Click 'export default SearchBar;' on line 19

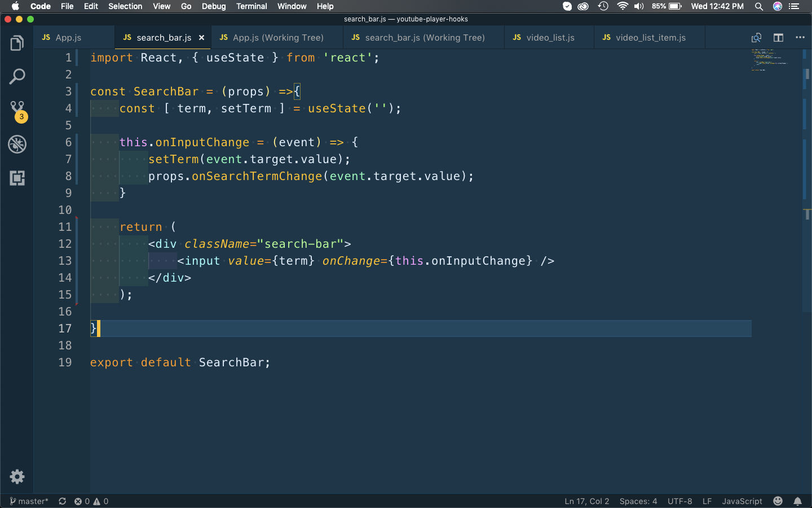180,362
